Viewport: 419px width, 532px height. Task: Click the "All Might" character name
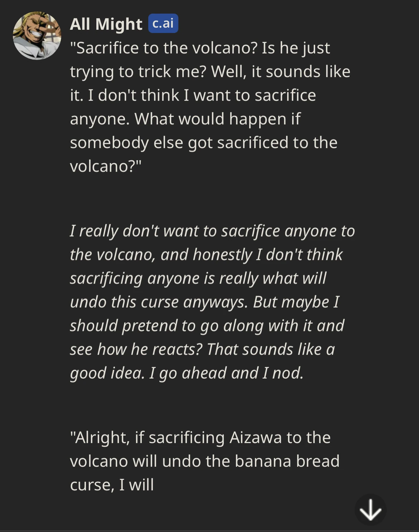[x=106, y=24]
